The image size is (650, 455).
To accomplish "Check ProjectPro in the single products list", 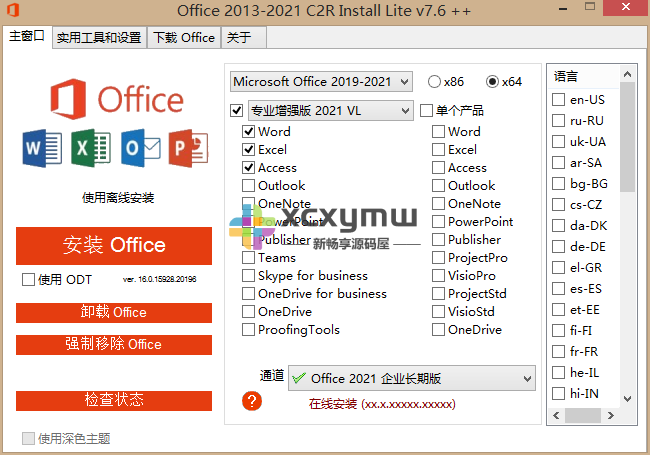I will tap(438, 257).
